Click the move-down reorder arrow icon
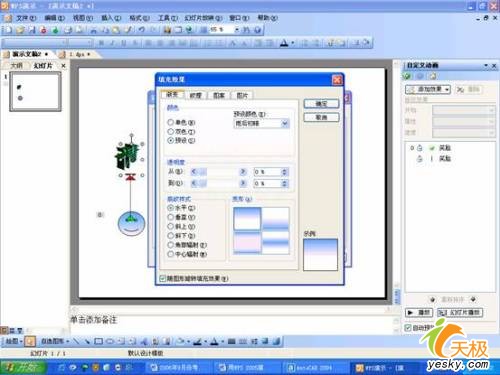 (x=473, y=299)
